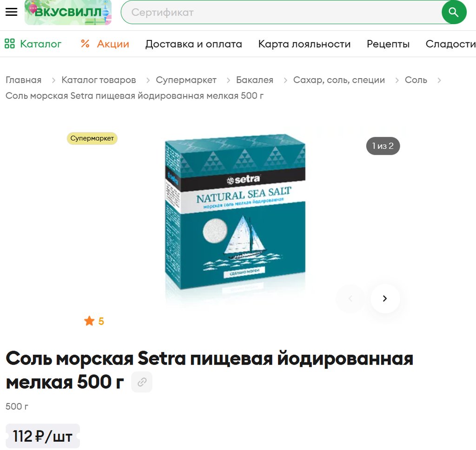Click the orange rating star
The height and width of the screenshot is (450, 476).
pyautogui.click(x=89, y=321)
